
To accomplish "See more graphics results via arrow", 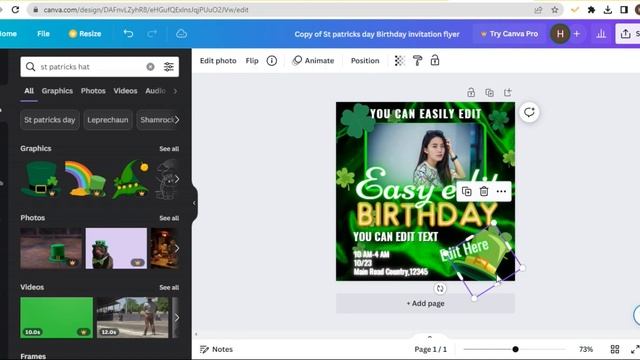I will (x=177, y=179).
